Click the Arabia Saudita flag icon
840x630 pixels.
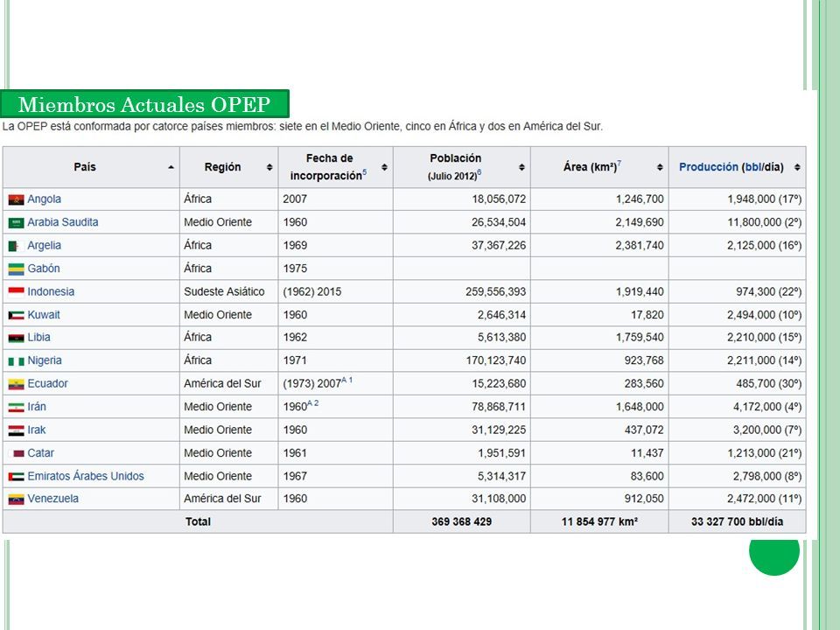pyautogui.click(x=16, y=223)
